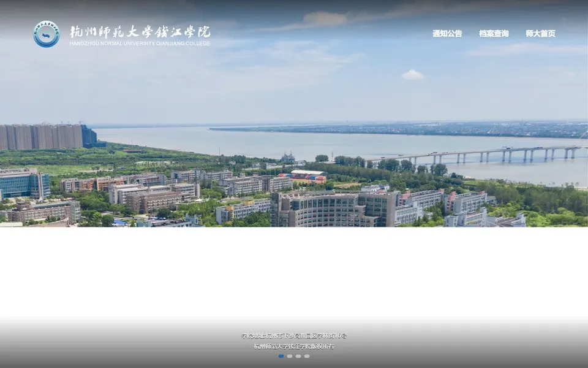The image size is (588, 368).
Task: Click the campus address footer text
Action: (x=293, y=335)
